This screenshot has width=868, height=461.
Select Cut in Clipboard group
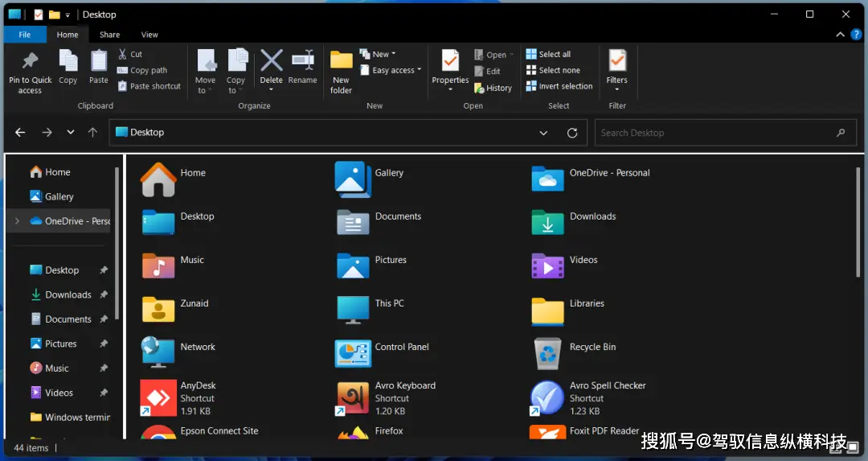click(x=130, y=54)
